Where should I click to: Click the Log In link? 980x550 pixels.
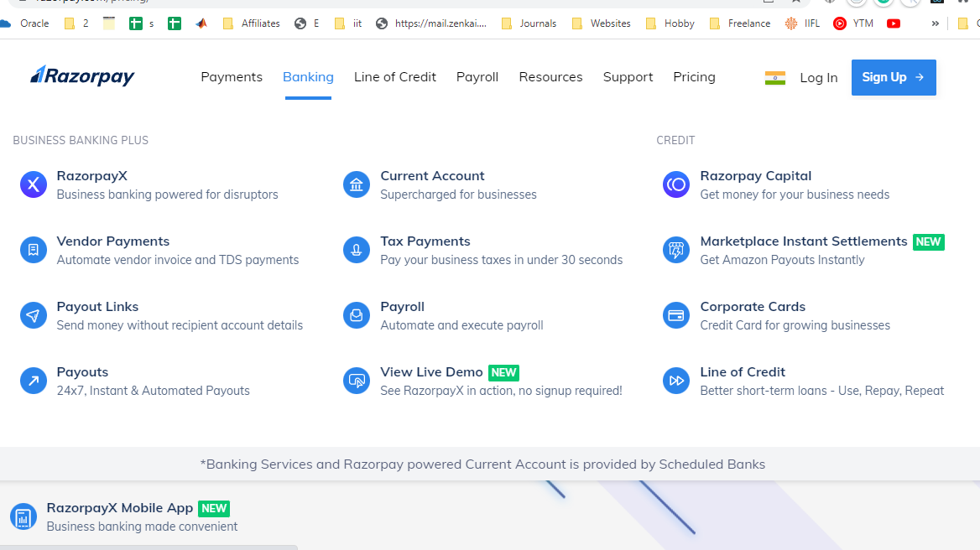(819, 77)
